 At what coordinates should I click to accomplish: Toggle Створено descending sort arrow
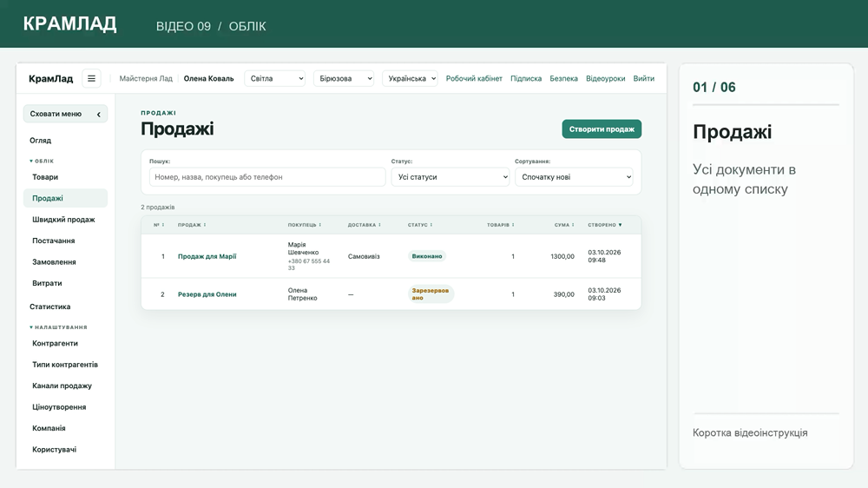coord(620,225)
